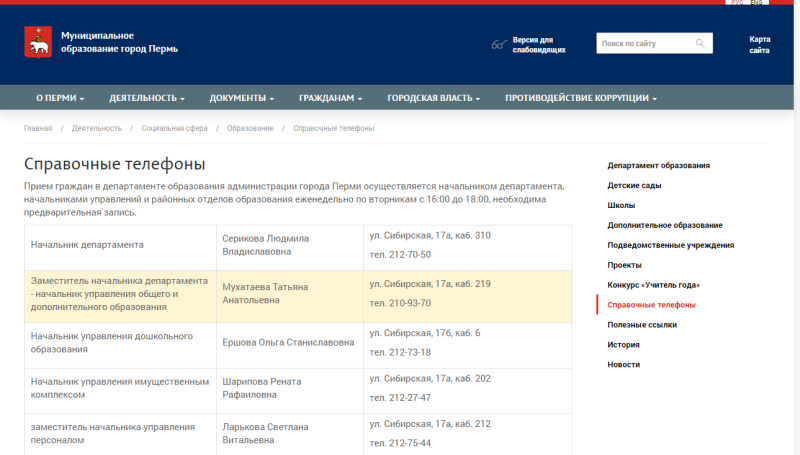Open 'Проекты' sidebar item

(x=624, y=265)
